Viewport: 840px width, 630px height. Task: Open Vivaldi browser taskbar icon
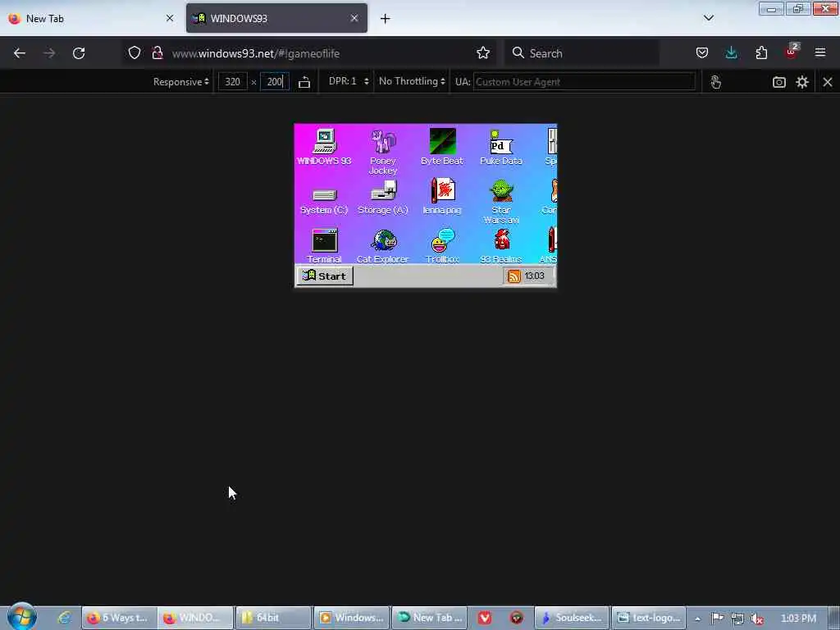coord(485,618)
